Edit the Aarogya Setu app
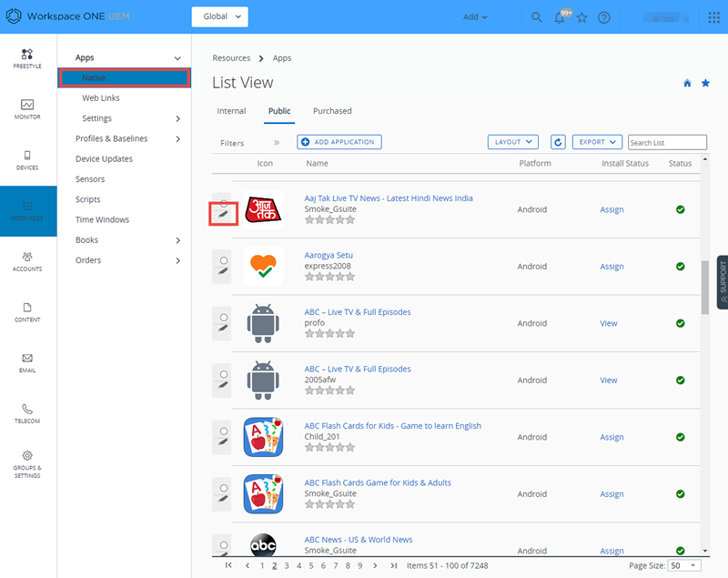This screenshot has width=728, height=578. pos(223,271)
